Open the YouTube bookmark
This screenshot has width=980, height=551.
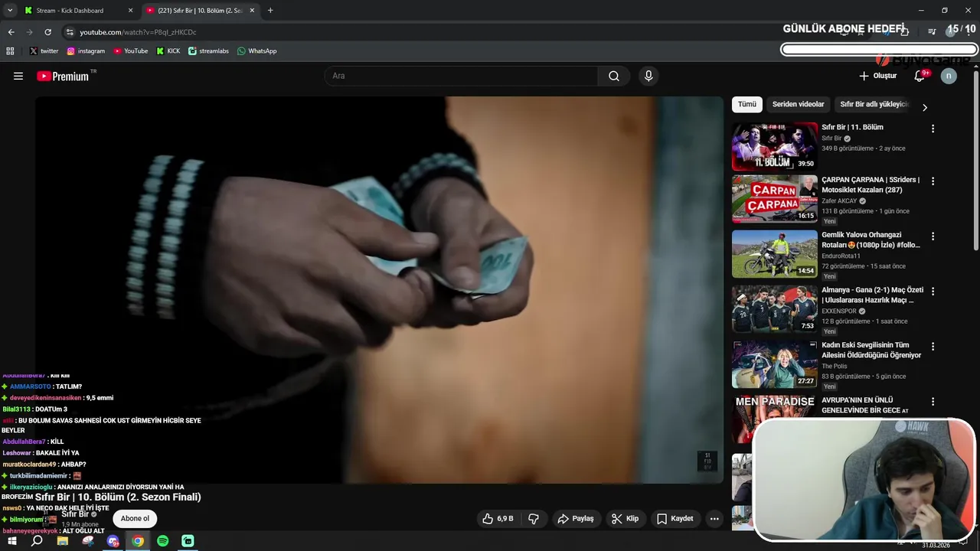(x=130, y=51)
